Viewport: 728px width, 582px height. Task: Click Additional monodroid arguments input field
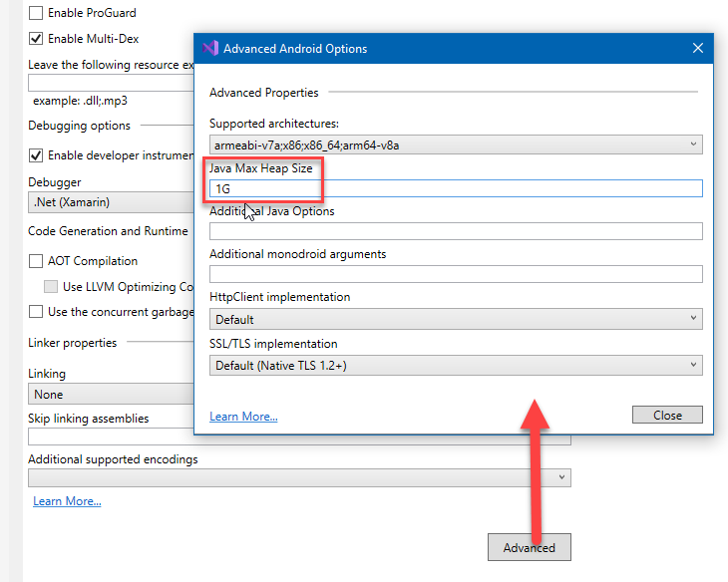456,274
